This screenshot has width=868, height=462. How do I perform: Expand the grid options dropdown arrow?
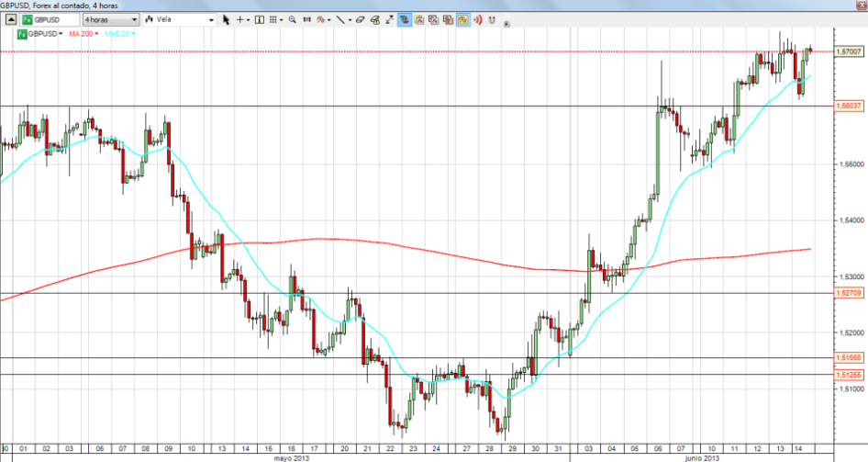pos(283,18)
